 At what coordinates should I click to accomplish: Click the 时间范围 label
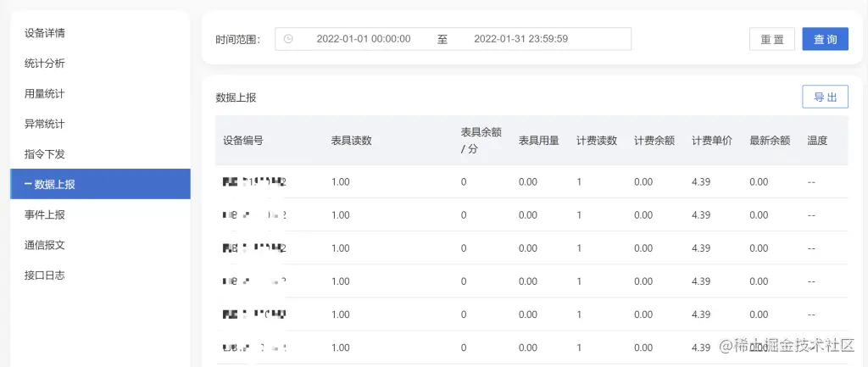point(238,39)
